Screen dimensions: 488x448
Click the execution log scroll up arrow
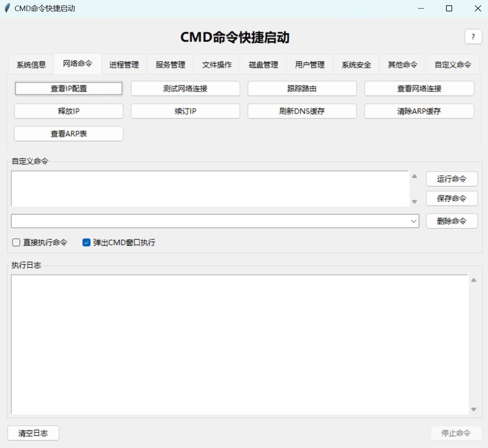click(x=473, y=280)
